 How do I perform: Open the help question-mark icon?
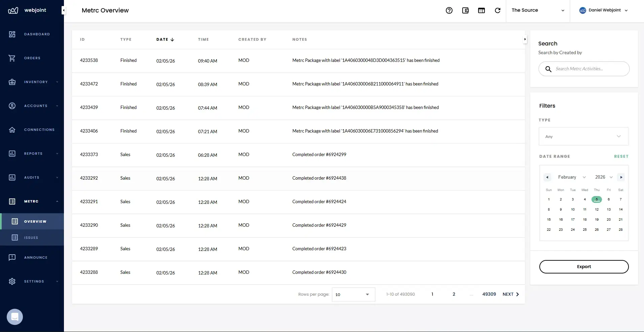pos(450,10)
